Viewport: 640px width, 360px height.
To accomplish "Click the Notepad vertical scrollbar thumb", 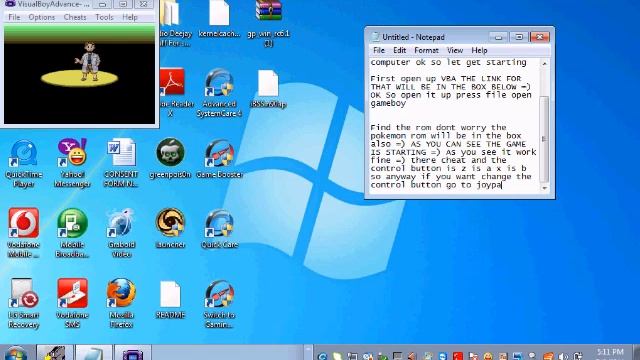I will [544, 139].
